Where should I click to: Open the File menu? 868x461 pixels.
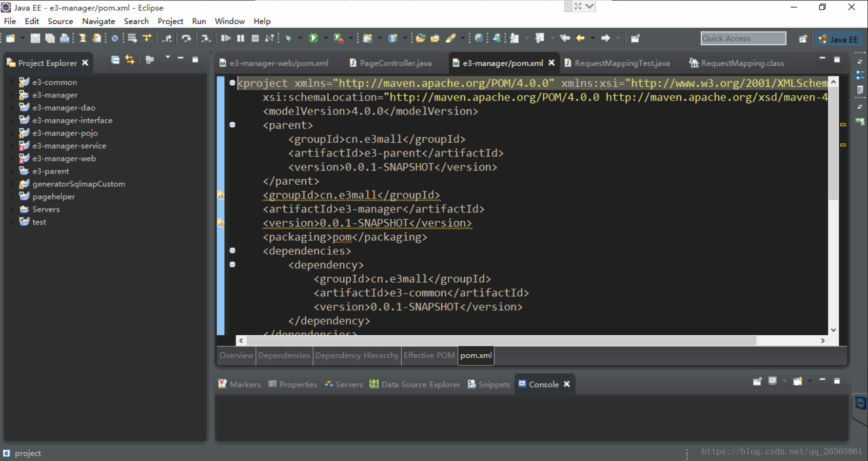[x=10, y=21]
